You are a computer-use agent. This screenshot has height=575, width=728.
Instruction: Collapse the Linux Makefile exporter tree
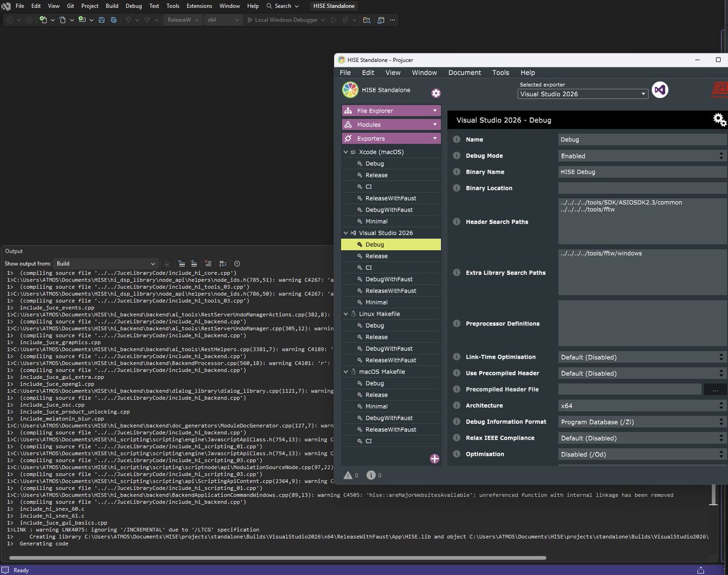346,314
